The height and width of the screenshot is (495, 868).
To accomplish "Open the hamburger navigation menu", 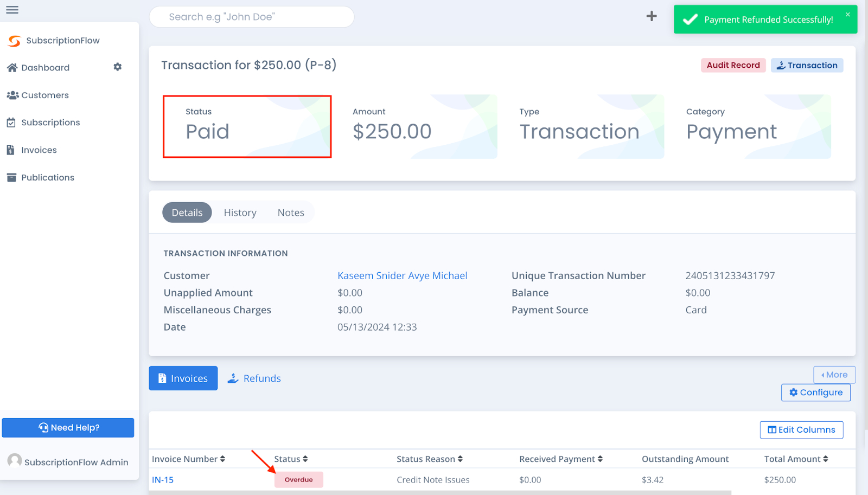I will [x=12, y=9].
